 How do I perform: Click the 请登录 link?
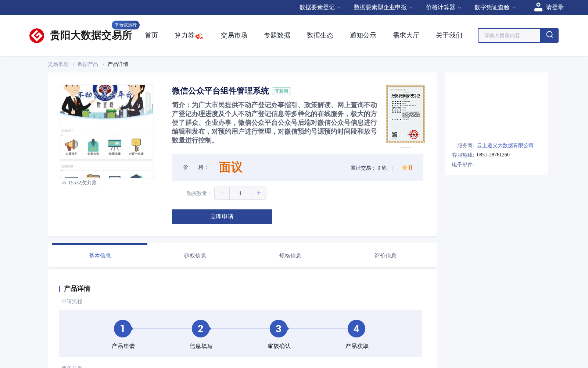tap(555, 7)
